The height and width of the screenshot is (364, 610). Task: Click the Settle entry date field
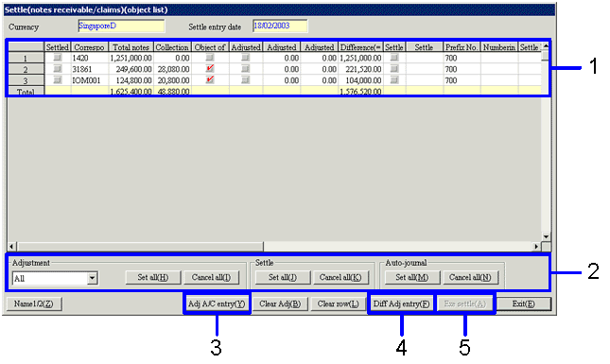[280, 26]
